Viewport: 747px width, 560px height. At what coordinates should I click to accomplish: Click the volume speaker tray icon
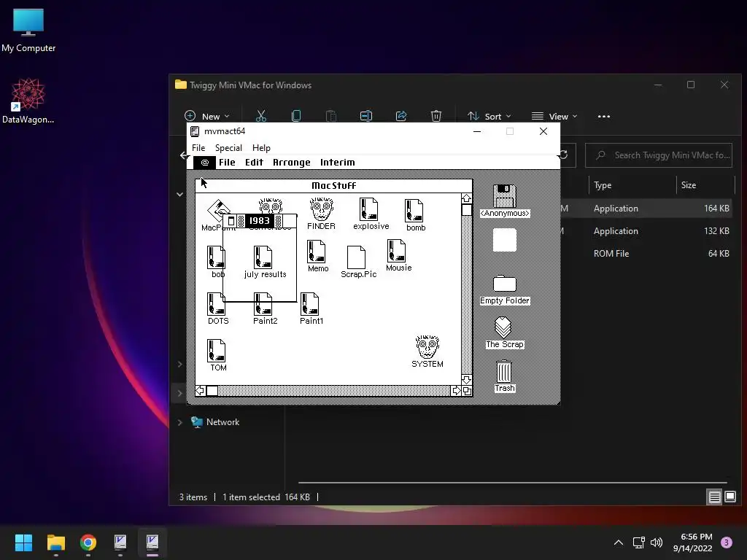[657, 542]
